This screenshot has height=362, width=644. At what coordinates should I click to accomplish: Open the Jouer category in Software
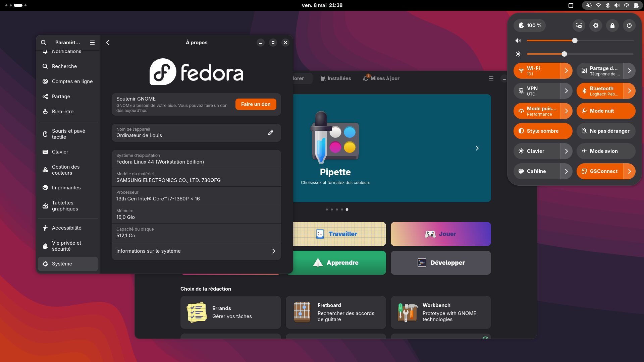tap(441, 234)
